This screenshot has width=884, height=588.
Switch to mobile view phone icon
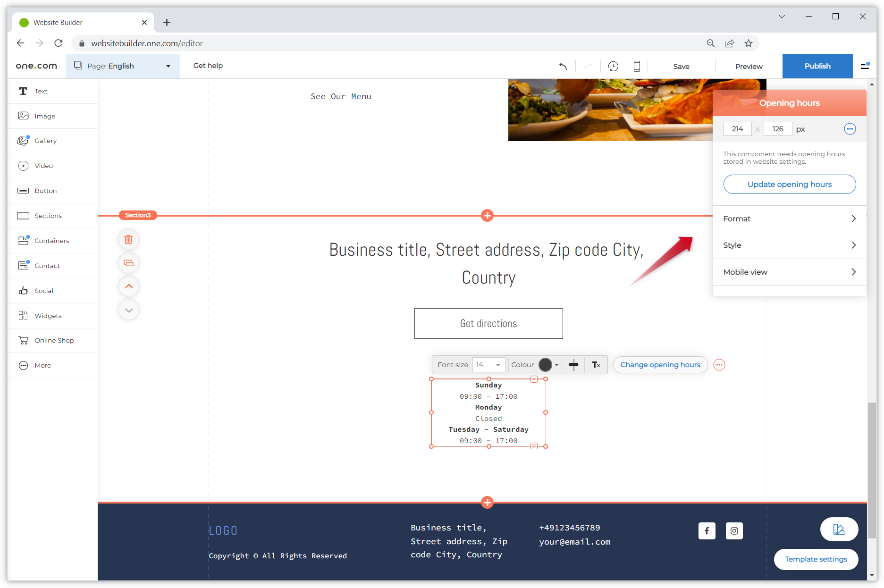point(637,67)
